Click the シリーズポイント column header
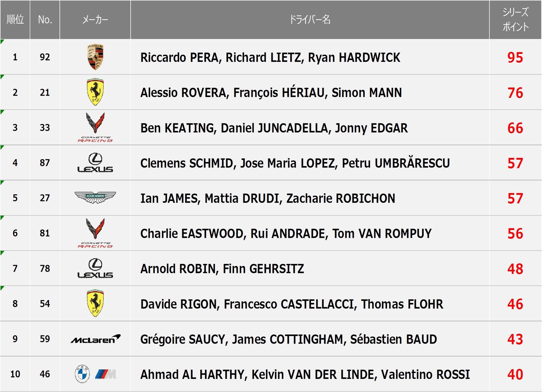Image resolution: width=542 pixels, height=392 pixels. 516,20
